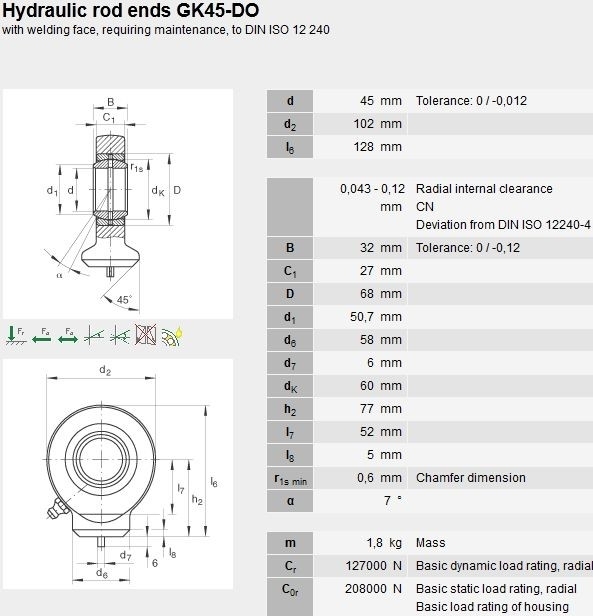Click the d7 parameter header cell
Screen dimensions: 593x616
tap(290, 363)
